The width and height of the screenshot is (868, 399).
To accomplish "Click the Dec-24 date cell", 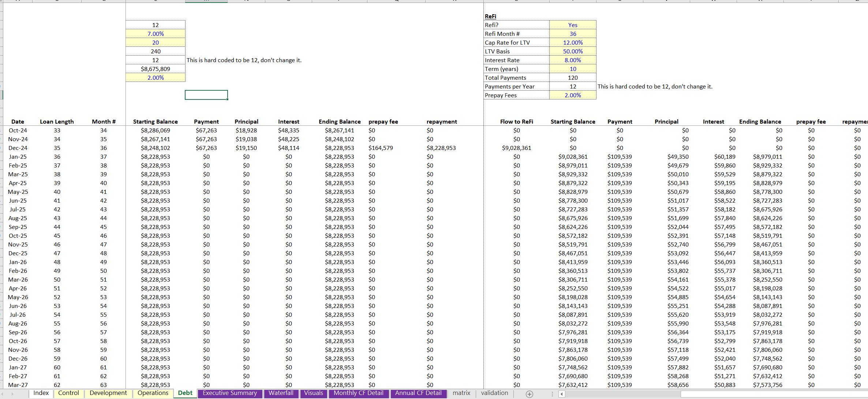I will click(18, 148).
